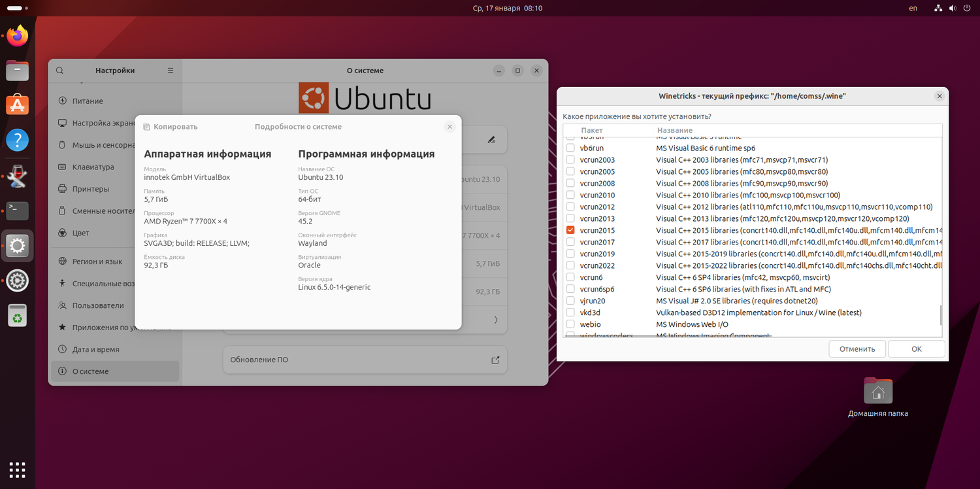Check the vjrun20 package checkbox
The height and width of the screenshot is (489, 980).
tap(570, 301)
